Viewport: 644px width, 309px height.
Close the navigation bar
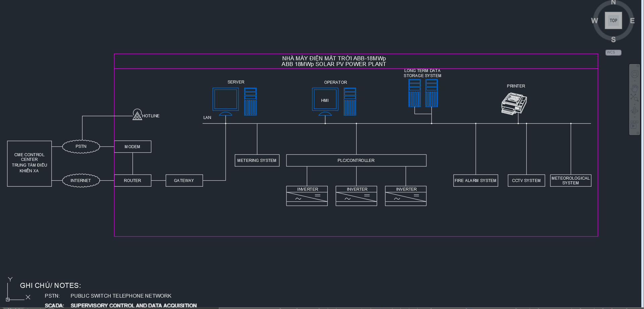point(638,65)
